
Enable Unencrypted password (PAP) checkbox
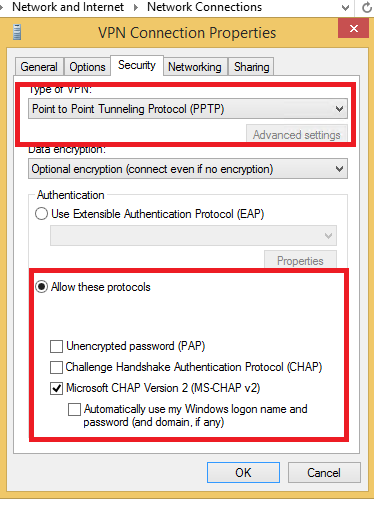pos(56,346)
